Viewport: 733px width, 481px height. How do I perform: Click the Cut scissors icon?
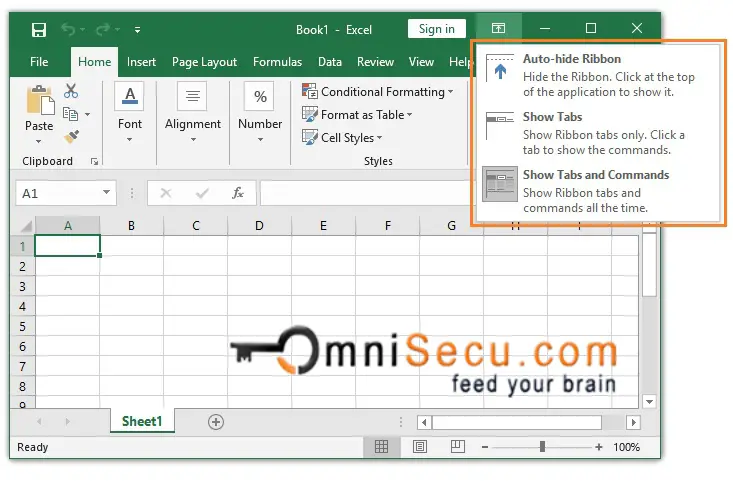[x=71, y=91]
